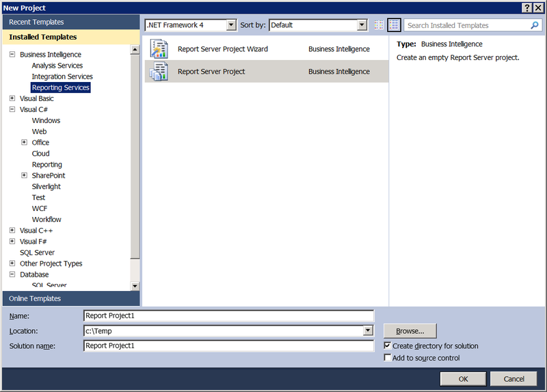Open the Recent Templates section
This screenshot has width=547, height=392.
71,22
